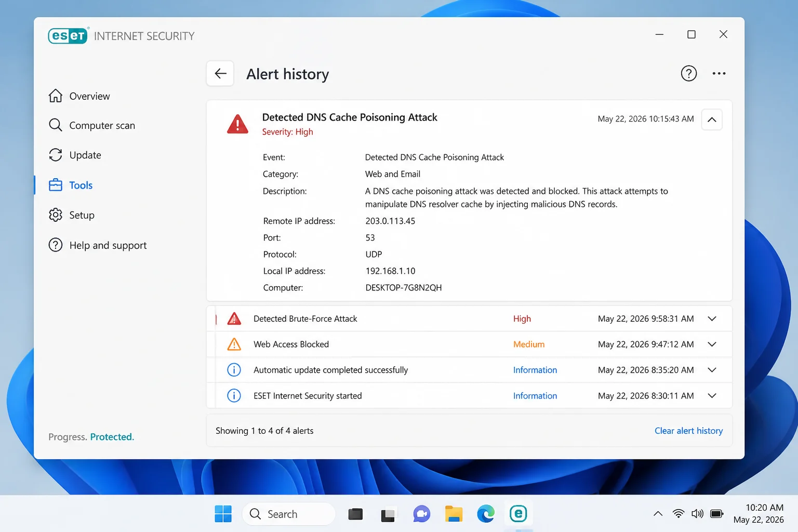Expand the ESET Internet Security started alert
The width and height of the screenshot is (798, 532).
tap(712, 395)
